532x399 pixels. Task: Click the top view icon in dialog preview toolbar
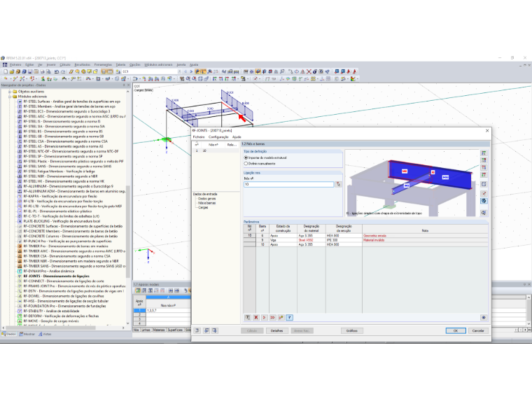click(484, 153)
